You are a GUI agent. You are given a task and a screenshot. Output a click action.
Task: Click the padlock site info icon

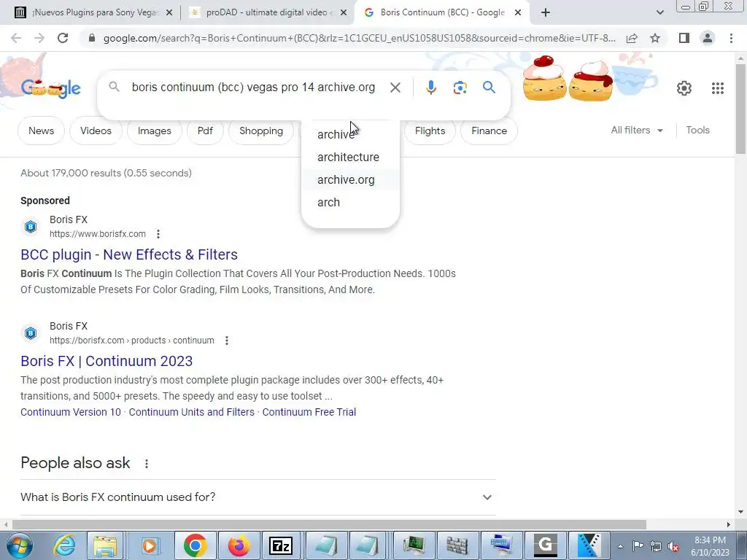pos(92,38)
